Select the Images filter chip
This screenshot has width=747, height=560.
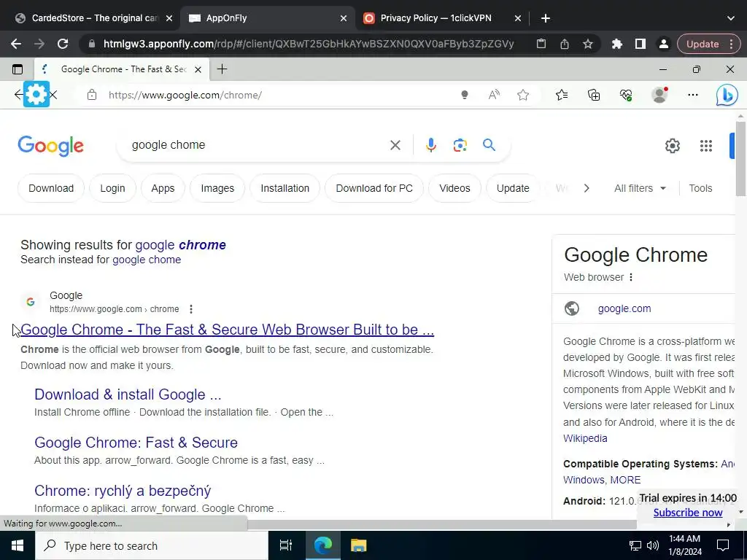(x=217, y=188)
